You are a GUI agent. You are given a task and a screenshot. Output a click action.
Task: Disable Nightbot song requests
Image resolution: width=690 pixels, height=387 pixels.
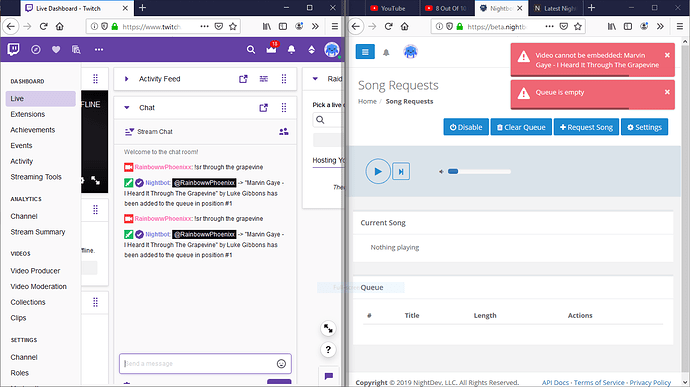point(466,127)
